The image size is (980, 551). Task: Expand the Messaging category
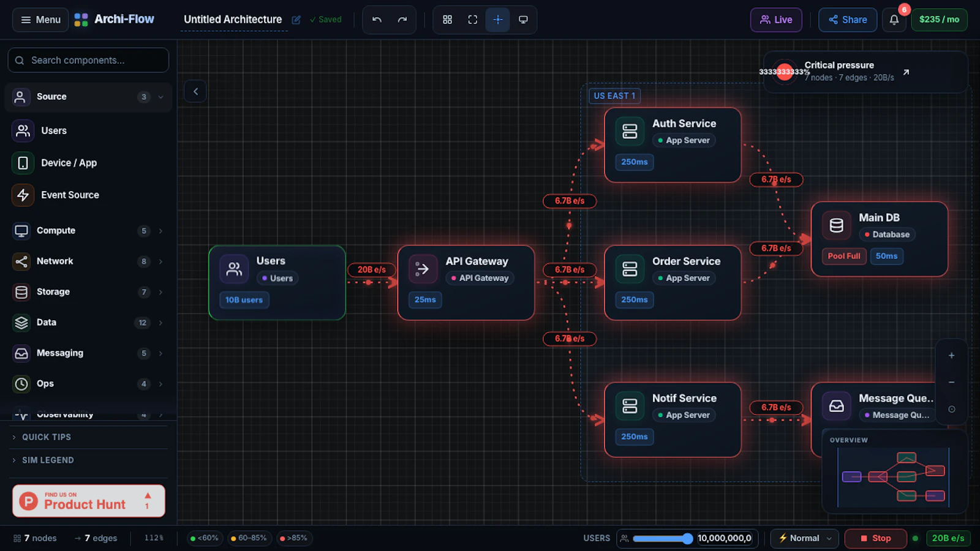(x=88, y=353)
